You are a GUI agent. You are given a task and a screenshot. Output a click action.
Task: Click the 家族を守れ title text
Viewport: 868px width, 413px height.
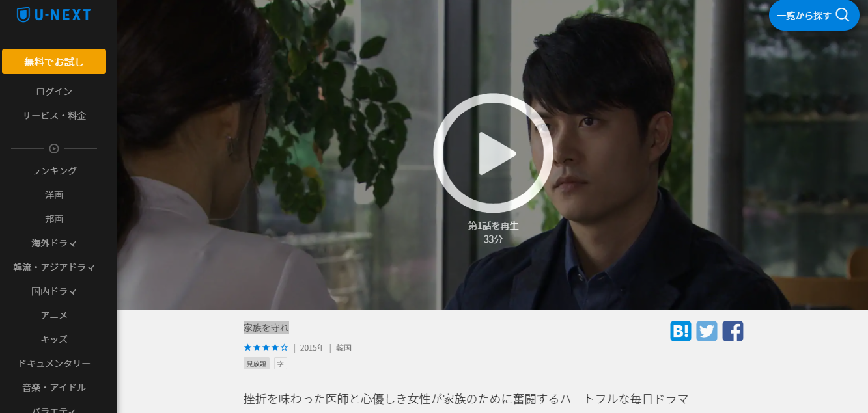point(266,327)
